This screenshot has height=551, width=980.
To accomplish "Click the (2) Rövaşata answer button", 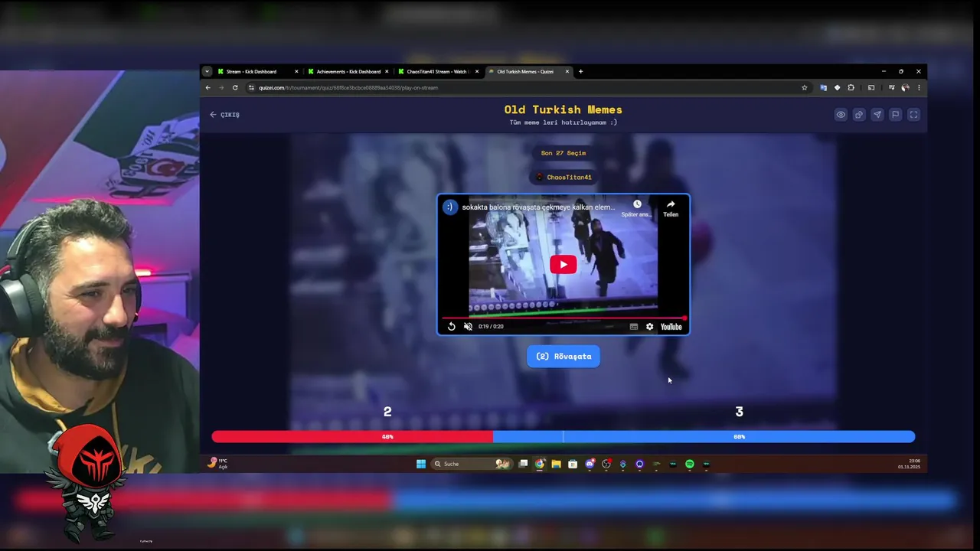I will [563, 356].
